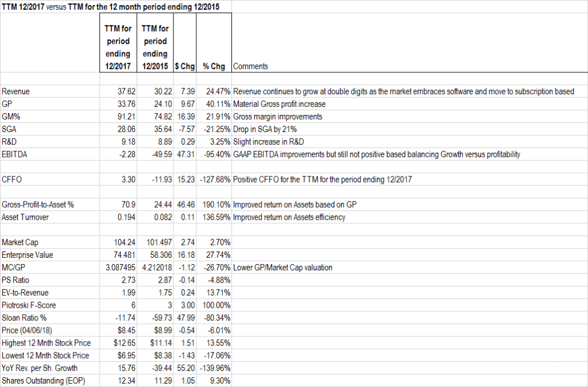Select the EBITDA row label
Viewport: 588px width, 387px height.
14,154
